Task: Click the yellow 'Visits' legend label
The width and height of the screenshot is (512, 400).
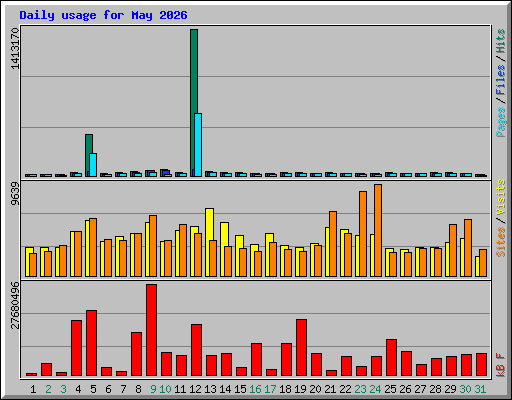Action: tap(501, 197)
